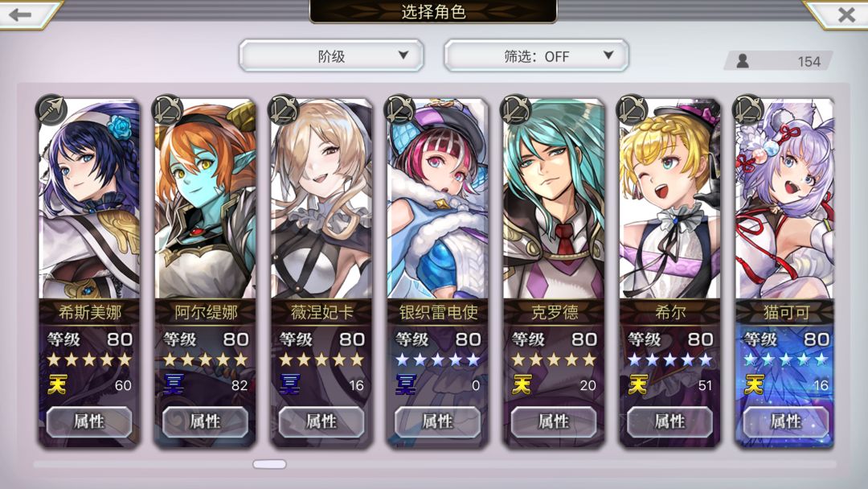
Task: Open 属性 for 希斯美娜
Action: point(89,421)
